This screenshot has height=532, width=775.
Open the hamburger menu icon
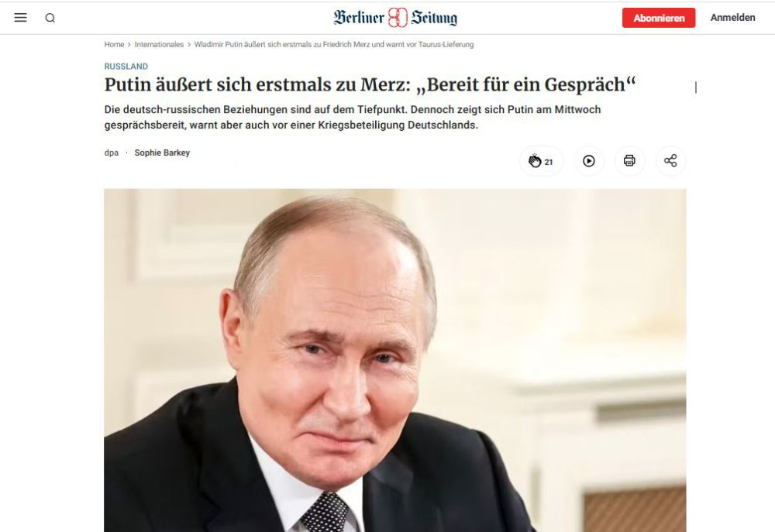[20, 18]
